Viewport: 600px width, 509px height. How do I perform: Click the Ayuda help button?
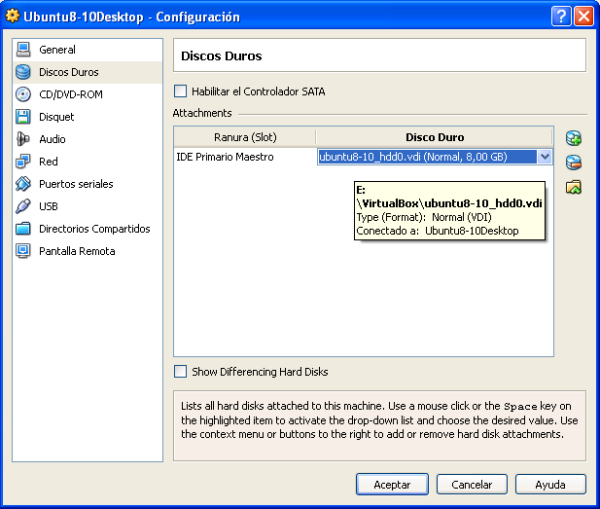[x=551, y=484]
